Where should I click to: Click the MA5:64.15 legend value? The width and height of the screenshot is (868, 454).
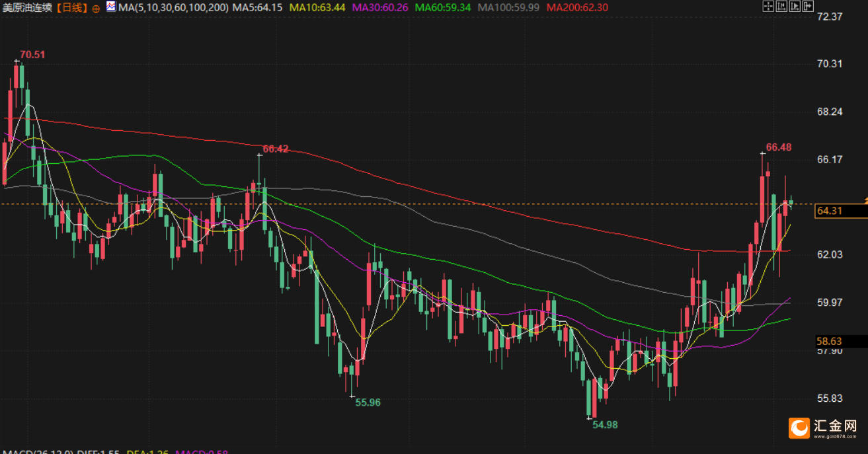[257, 8]
